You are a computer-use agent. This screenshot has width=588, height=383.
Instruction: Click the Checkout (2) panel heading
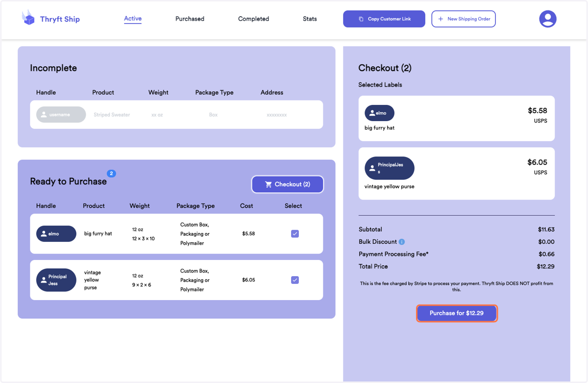385,68
